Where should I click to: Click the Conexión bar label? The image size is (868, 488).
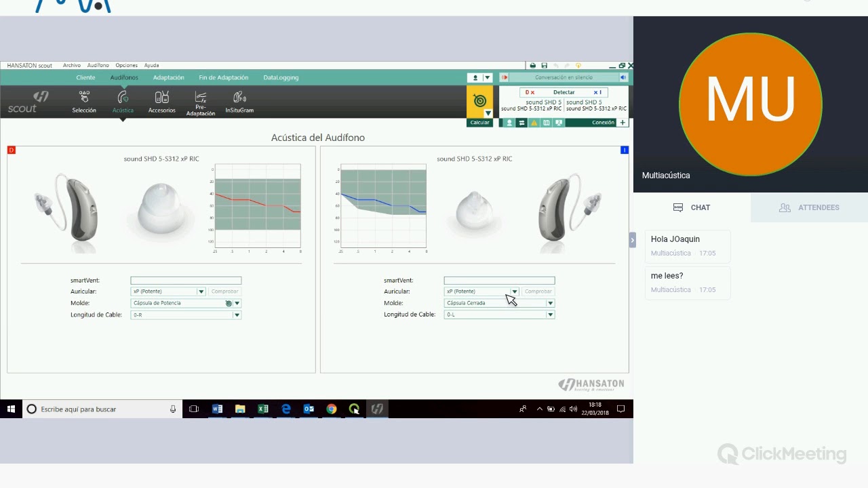603,123
